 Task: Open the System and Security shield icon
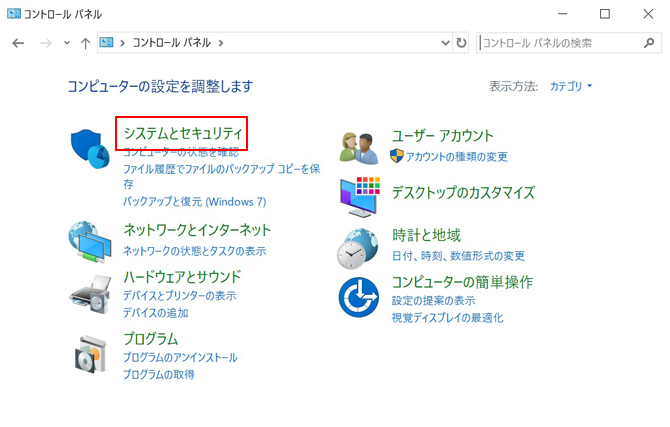pos(90,149)
